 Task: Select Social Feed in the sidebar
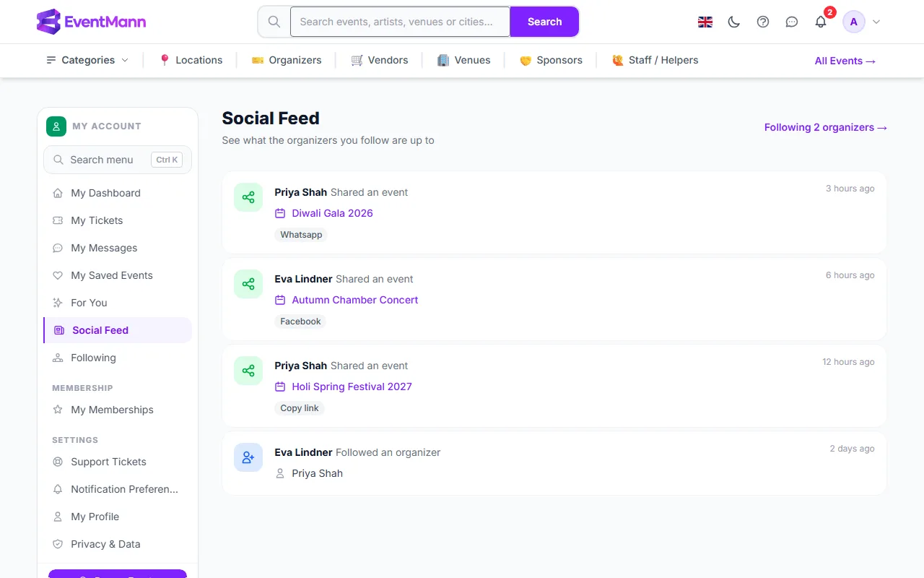point(118,330)
